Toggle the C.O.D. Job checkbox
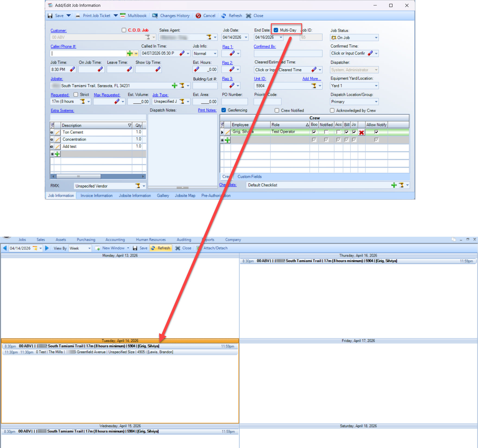This screenshot has height=448, width=478. (x=124, y=30)
